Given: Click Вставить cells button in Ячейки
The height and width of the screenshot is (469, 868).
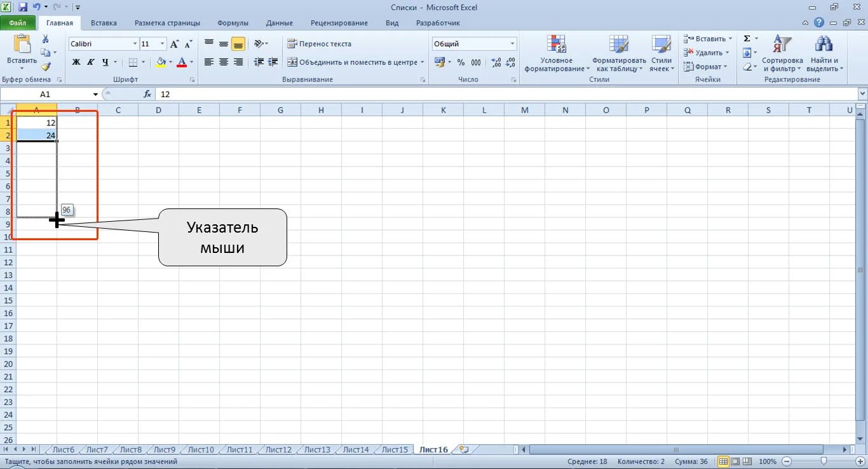Looking at the screenshot, I should (x=707, y=39).
